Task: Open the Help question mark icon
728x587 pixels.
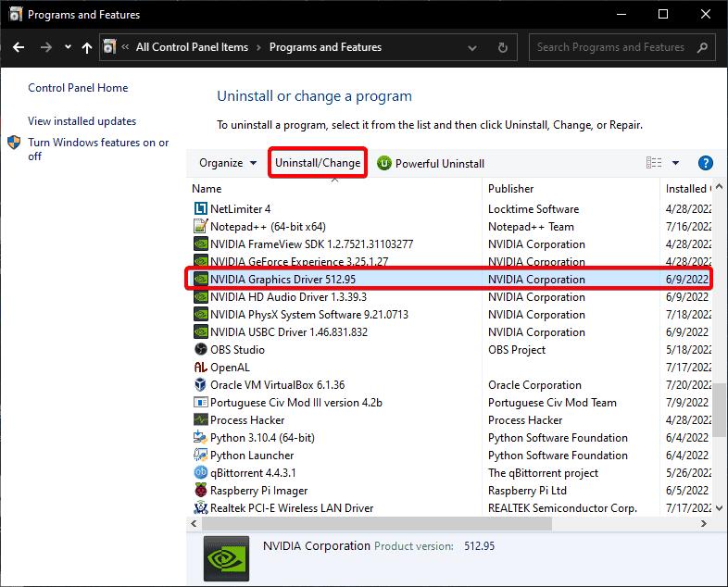Action: tap(705, 163)
